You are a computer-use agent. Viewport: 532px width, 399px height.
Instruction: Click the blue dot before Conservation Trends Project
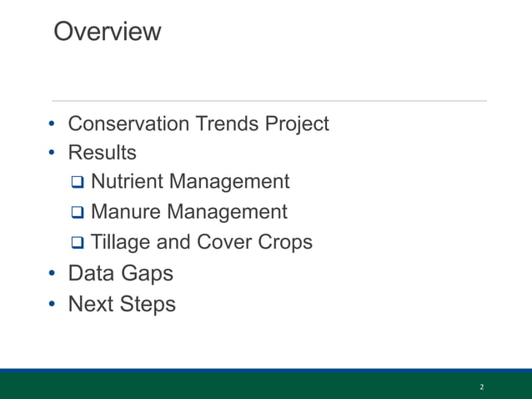tap(52, 124)
